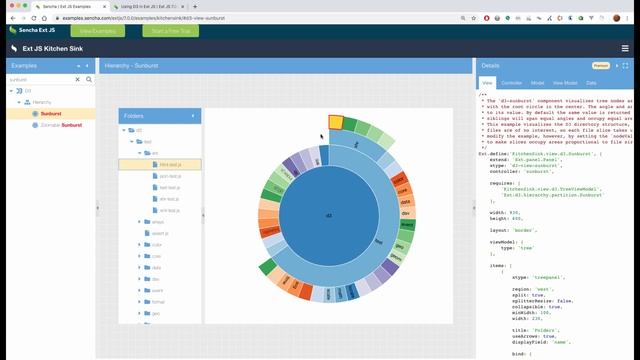Select the Sunburst example in the tree

(x=51, y=113)
